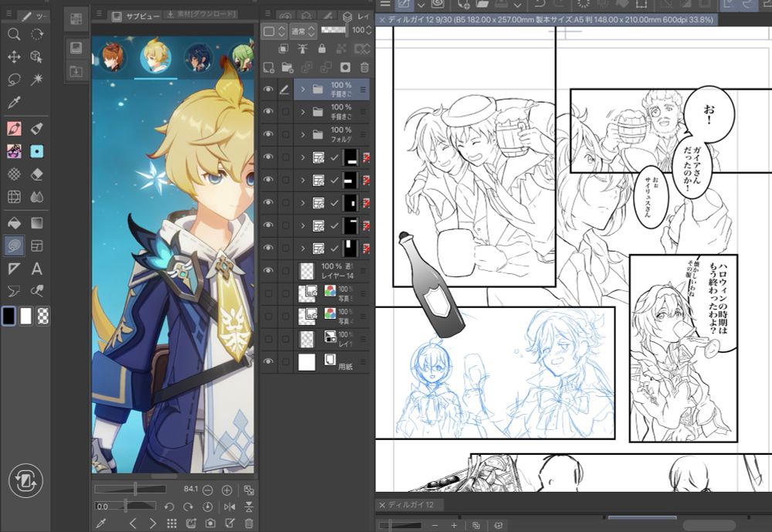Select the Fill bucket tool
This screenshot has width=772, height=532.
[x=14, y=223]
